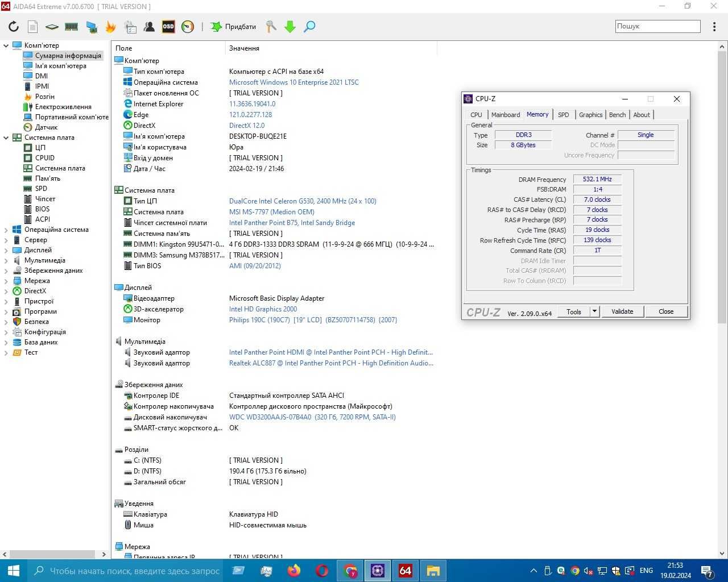
Task: Click the Пошук search input field
Action: [657, 26]
